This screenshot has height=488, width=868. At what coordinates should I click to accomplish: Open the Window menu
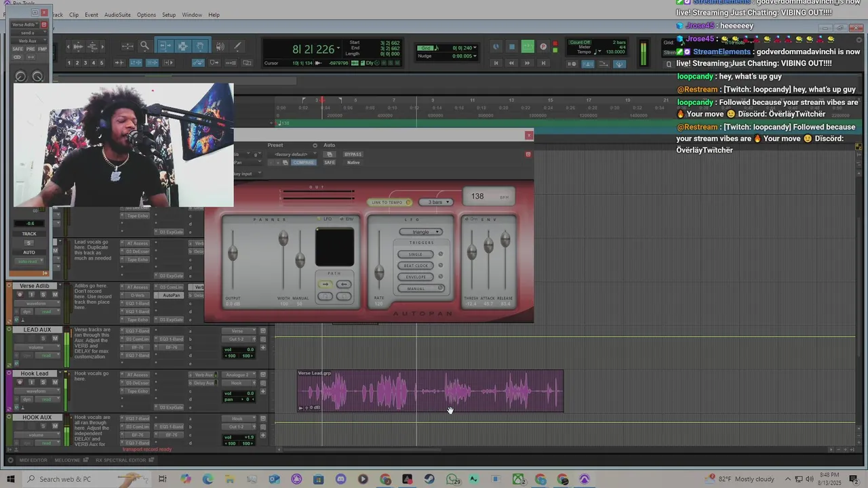click(x=192, y=15)
